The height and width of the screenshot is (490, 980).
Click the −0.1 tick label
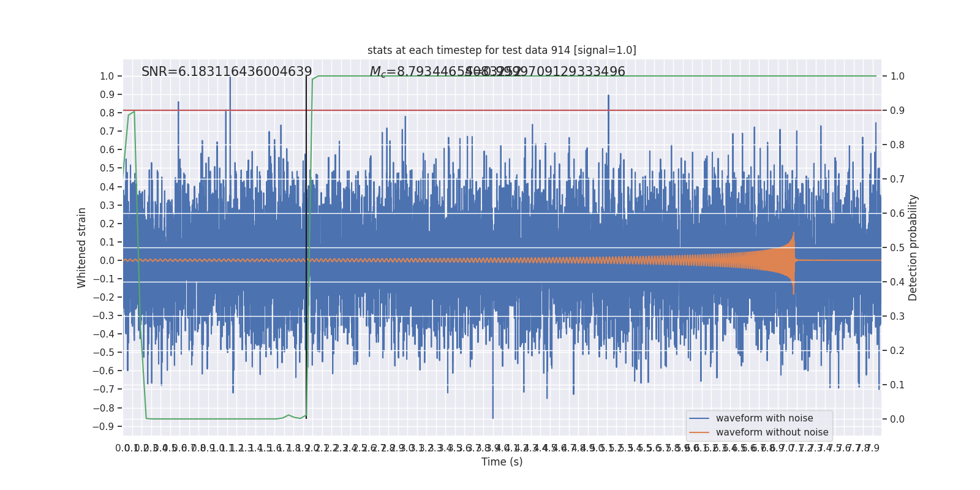pos(104,279)
